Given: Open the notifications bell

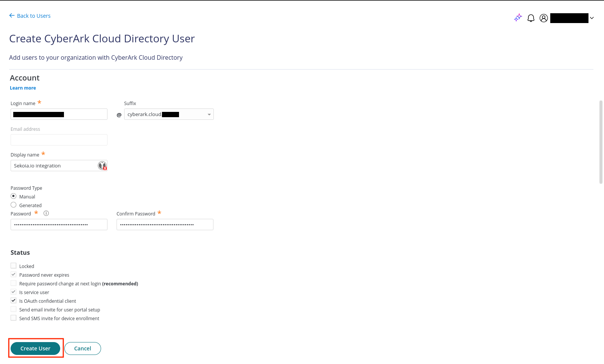Looking at the screenshot, I should pyautogui.click(x=531, y=18).
